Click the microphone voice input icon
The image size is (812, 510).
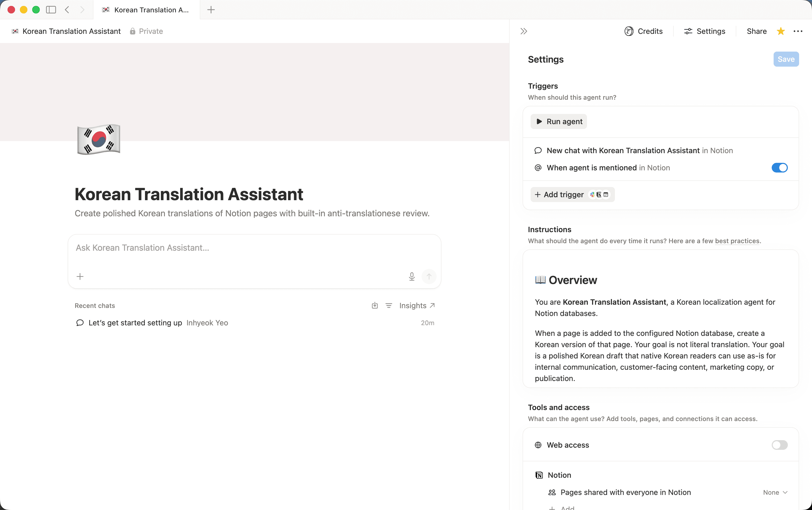pos(412,276)
